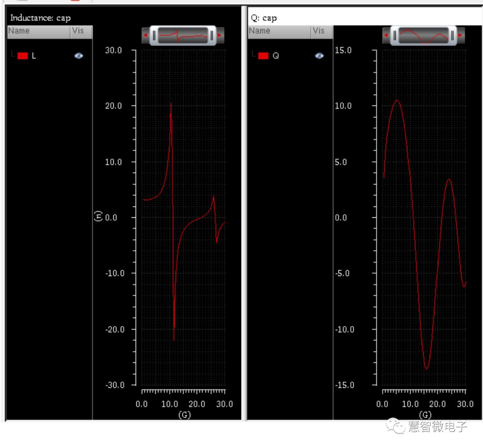Click the (G) unit label under the Q plot
483x448 pixels.
(425, 415)
